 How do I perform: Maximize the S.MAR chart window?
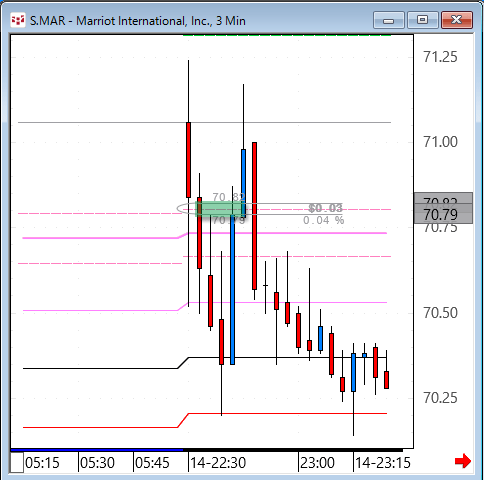(422, 20)
